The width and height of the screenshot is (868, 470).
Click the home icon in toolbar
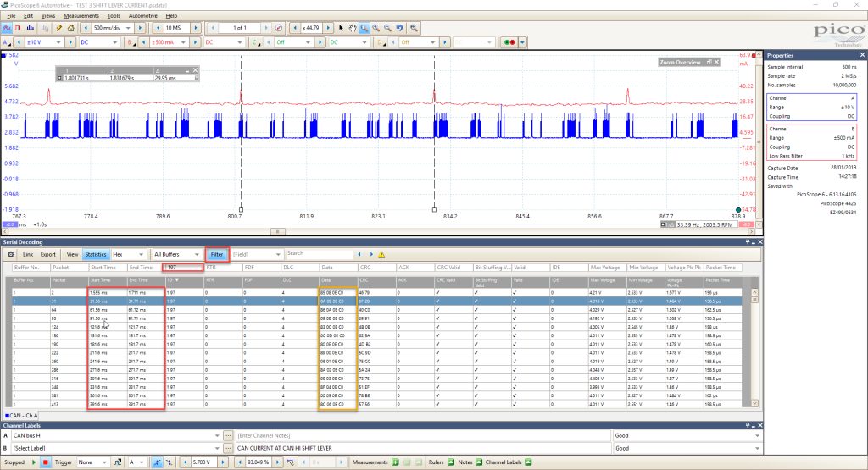[71, 28]
